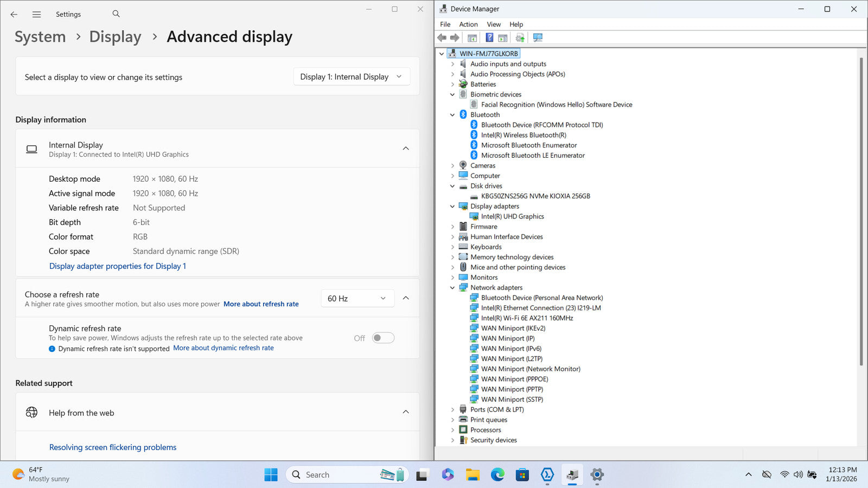This screenshot has width=868, height=488.
Task: Click Resolving screen flickering problems link
Action: pyautogui.click(x=113, y=447)
